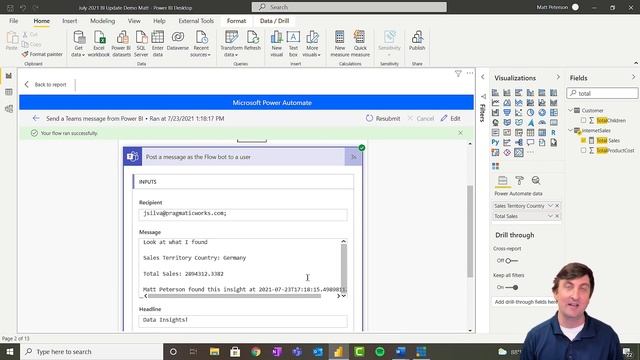Switch to Data view in left sidebar
The height and width of the screenshot is (360, 640).
9,92
